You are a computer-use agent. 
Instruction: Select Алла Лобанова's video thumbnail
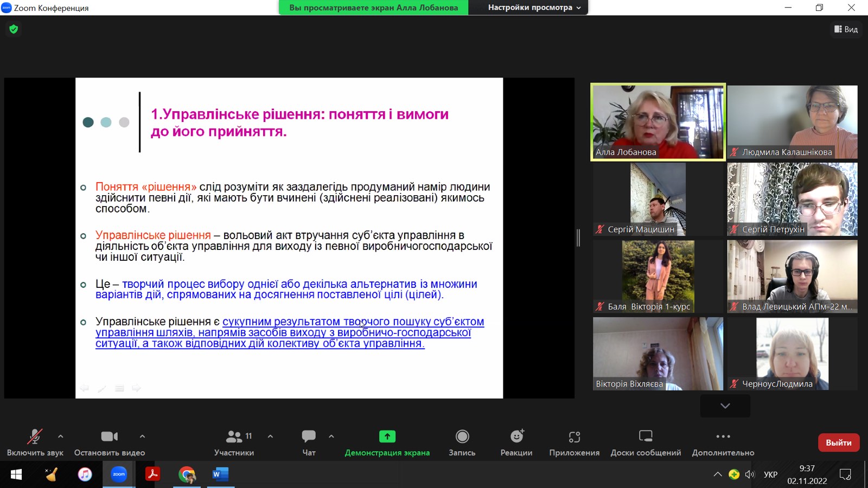[x=658, y=122]
